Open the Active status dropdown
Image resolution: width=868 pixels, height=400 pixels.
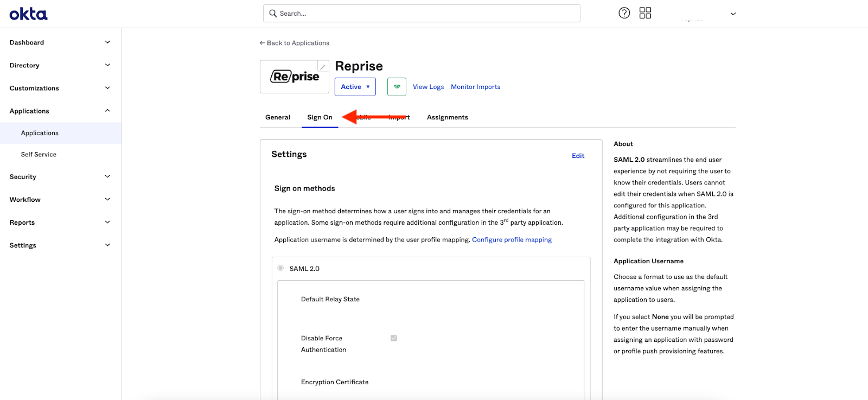tap(355, 87)
